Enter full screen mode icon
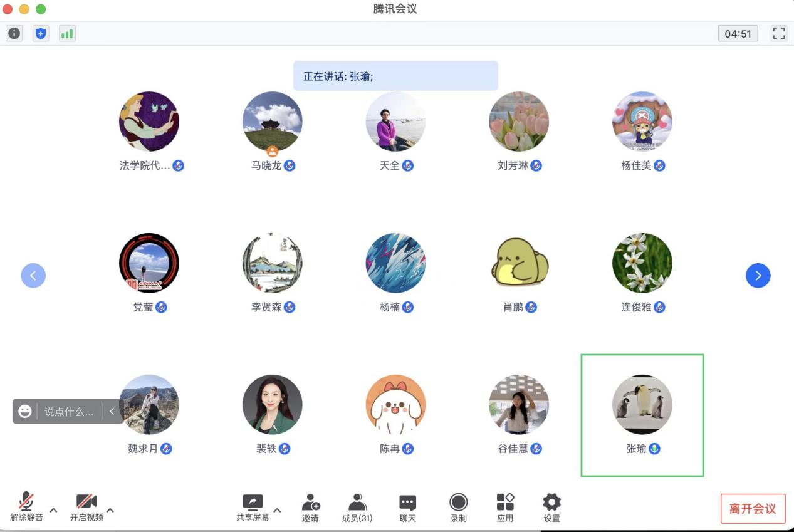The width and height of the screenshot is (794, 532). (778, 34)
